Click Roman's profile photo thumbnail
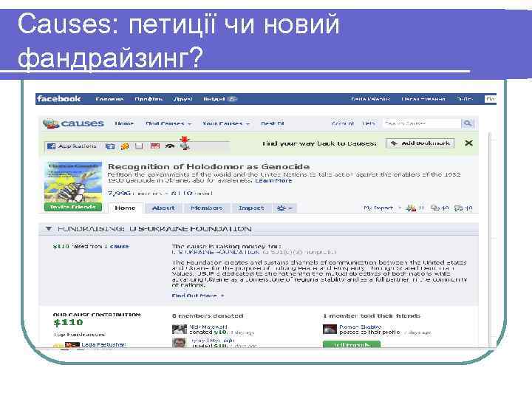This screenshot has height=399, width=532. pyautogui.click(x=330, y=329)
